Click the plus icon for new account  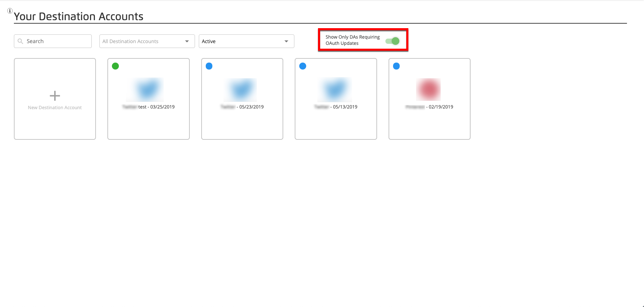(x=55, y=96)
